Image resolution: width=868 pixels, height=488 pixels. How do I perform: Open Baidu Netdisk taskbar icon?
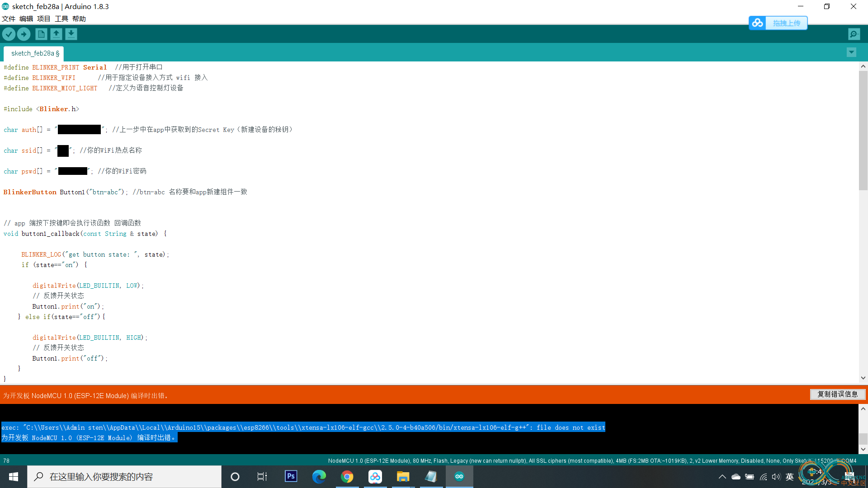375,477
